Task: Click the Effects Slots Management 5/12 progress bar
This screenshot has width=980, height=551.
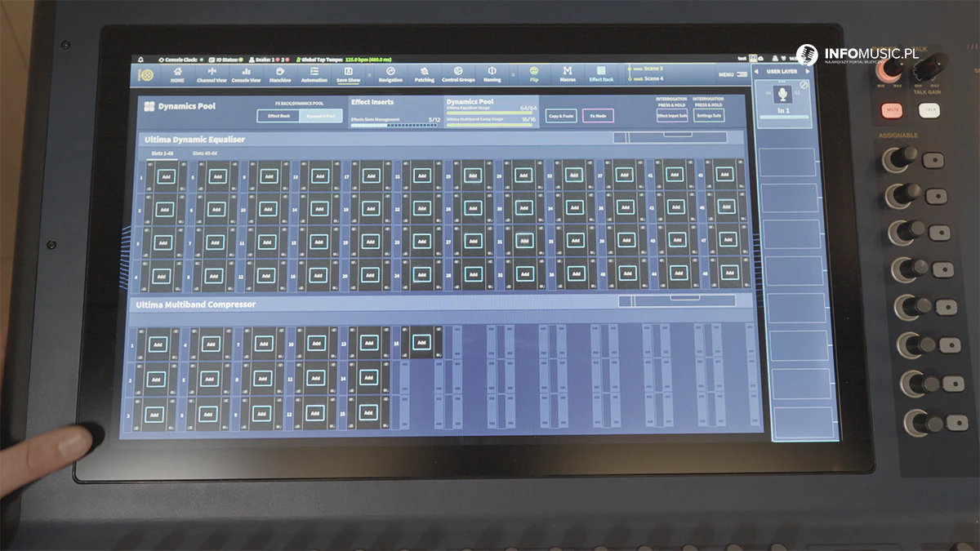Action: click(x=395, y=124)
